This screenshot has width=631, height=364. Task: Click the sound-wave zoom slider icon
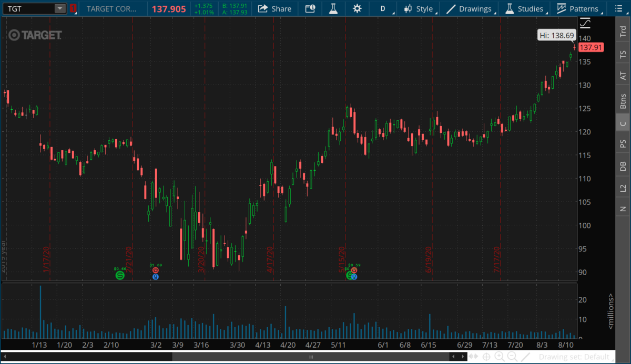point(474,357)
